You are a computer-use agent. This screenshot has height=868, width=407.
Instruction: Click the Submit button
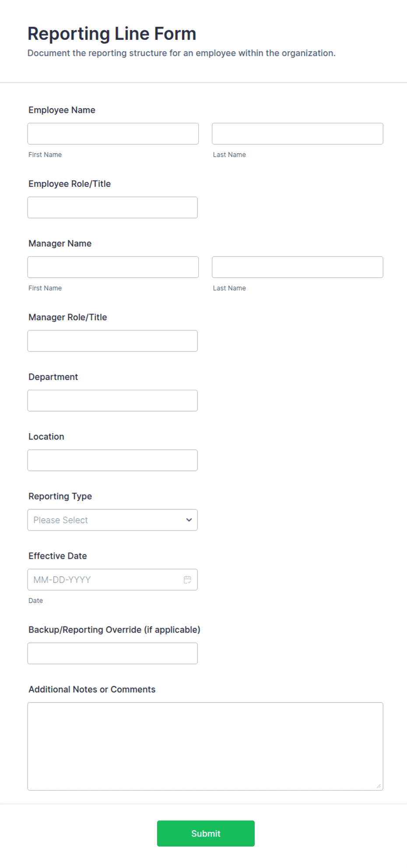[206, 833]
